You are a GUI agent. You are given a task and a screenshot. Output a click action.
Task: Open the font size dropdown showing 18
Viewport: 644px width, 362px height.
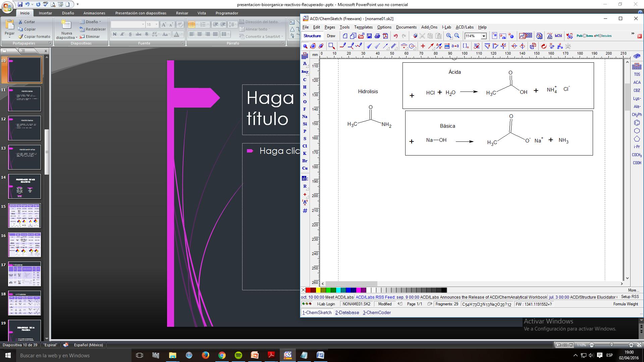[x=156, y=24]
